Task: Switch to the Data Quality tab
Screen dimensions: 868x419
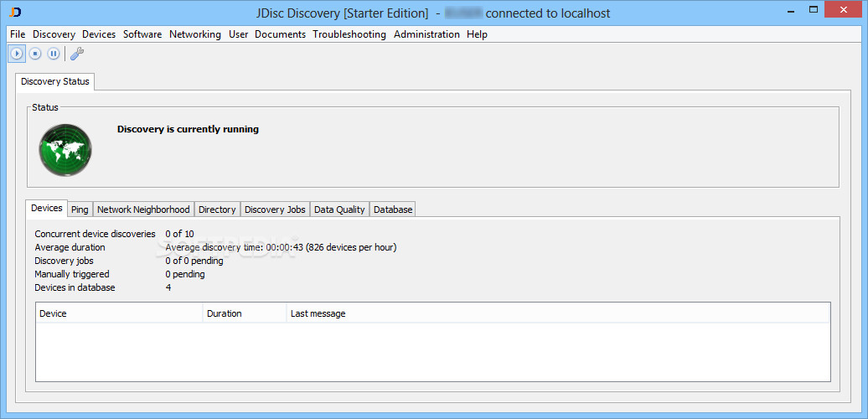Action: pyautogui.click(x=339, y=209)
